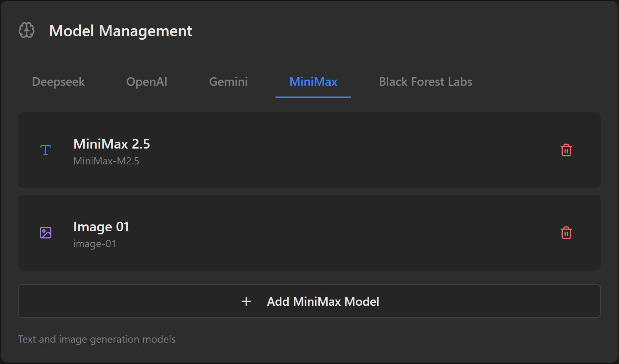Viewport: 619px width, 364px height.
Task: Click the MiniMax-M2.5 subtitle text
Action: point(106,161)
